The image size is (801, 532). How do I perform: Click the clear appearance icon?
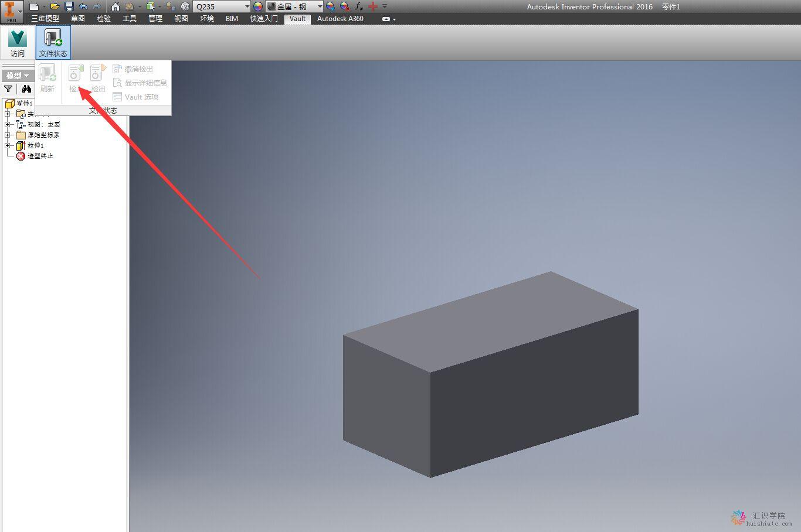(x=345, y=6)
